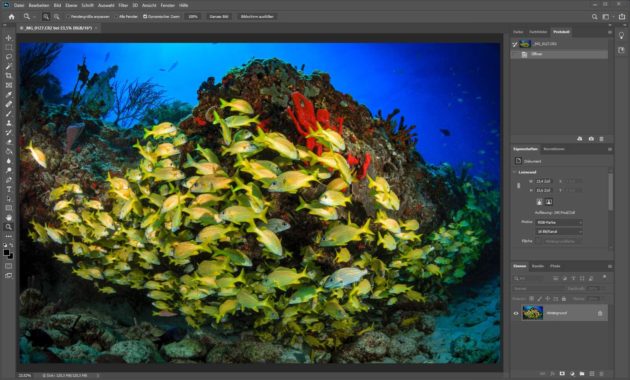
Task: Select the Brush tool
Action: [8, 114]
